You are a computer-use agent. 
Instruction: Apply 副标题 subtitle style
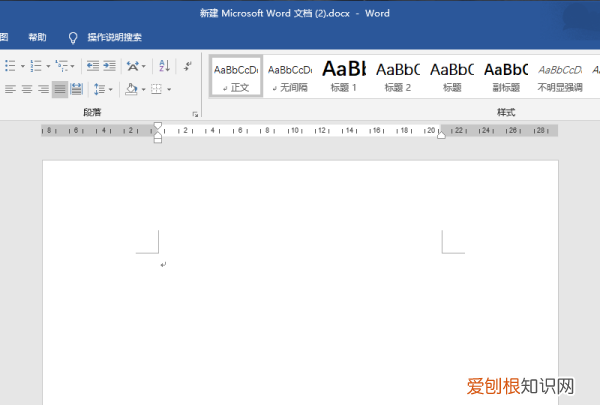[506, 78]
